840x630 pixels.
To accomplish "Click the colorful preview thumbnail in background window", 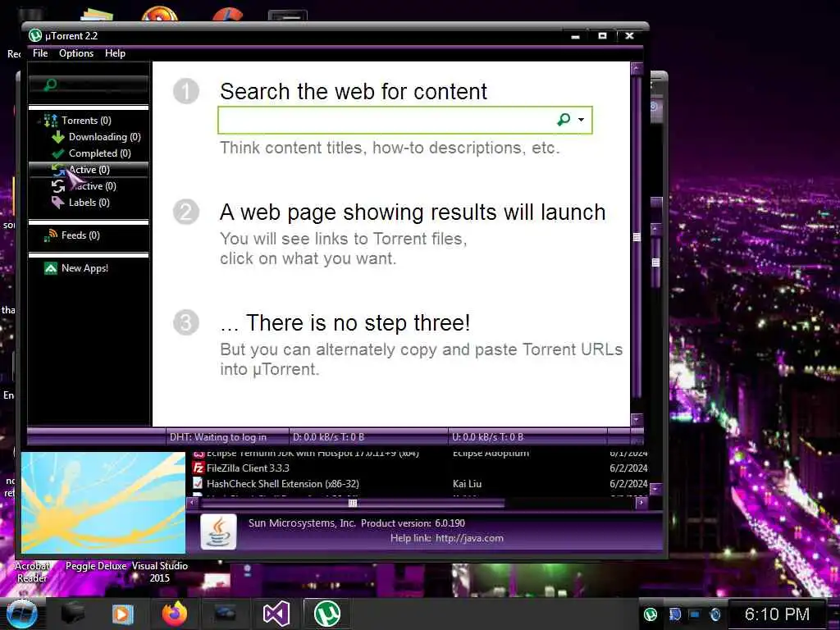I will (103, 503).
